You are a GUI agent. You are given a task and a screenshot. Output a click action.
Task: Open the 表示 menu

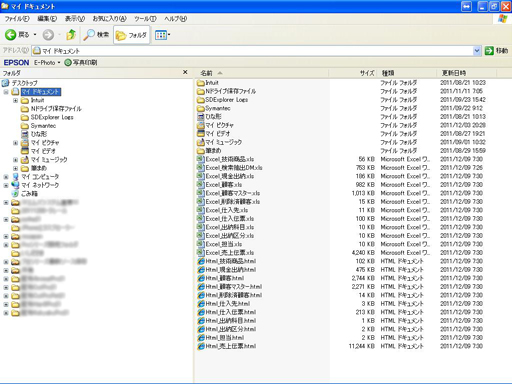coord(75,19)
